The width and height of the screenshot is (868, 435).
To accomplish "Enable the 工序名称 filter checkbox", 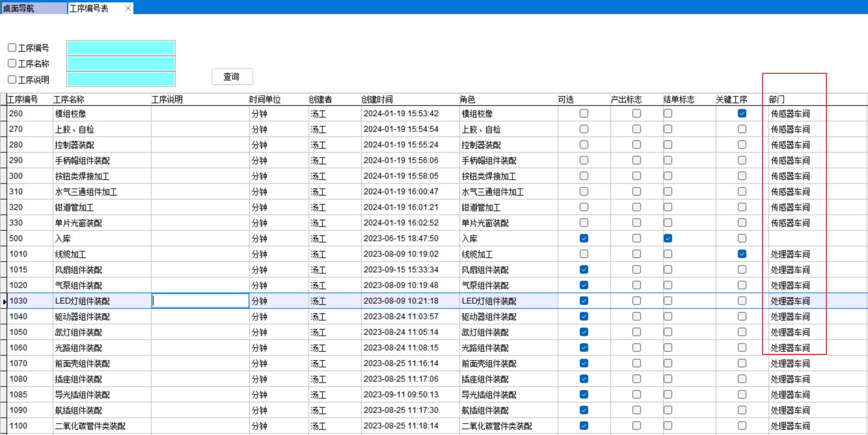I will coord(12,63).
